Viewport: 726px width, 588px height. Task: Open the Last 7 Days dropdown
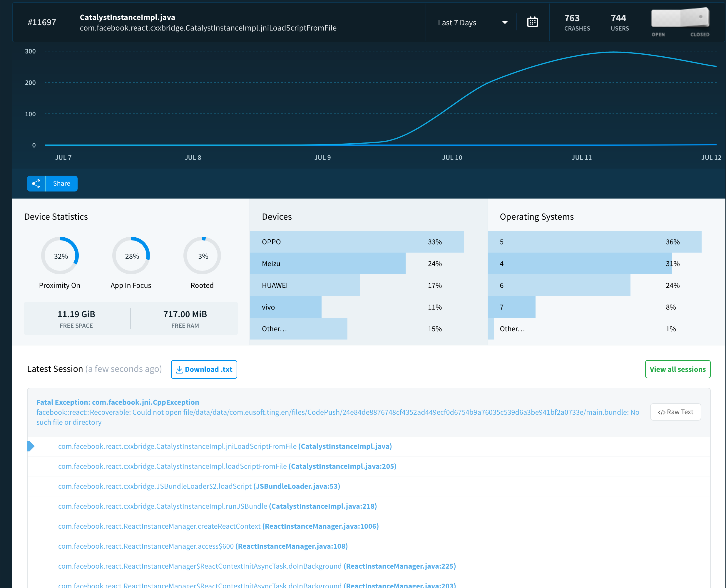472,23
